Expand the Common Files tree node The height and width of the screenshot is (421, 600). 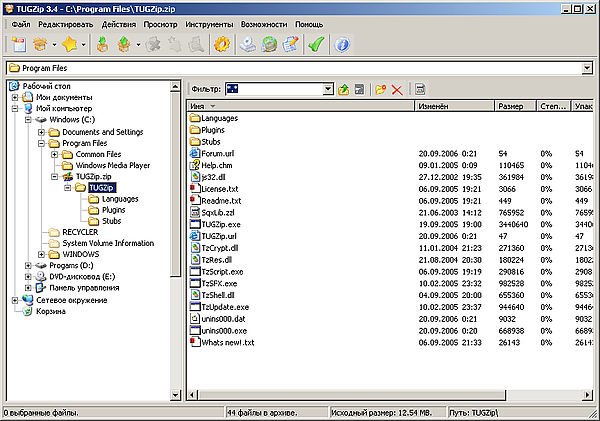pyautogui.click(x=54, y=154)
